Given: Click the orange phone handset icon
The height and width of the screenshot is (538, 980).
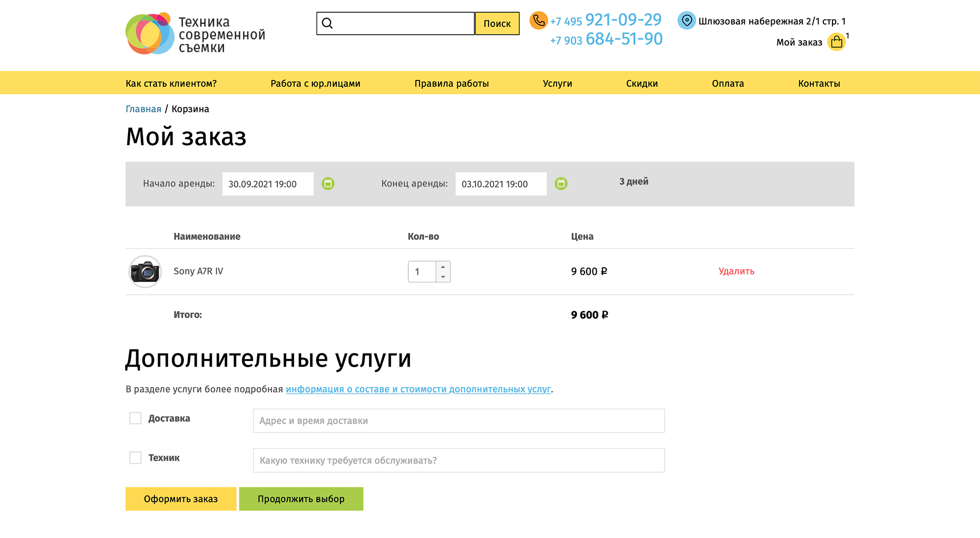Looking at the screenshot, I should point(538,20).
